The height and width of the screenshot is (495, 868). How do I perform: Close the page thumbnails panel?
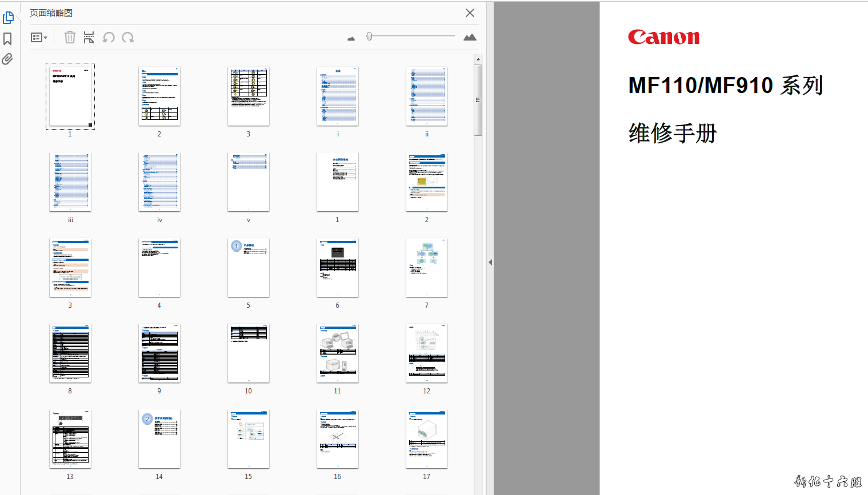pyautogui.click(x=470, y=13)
